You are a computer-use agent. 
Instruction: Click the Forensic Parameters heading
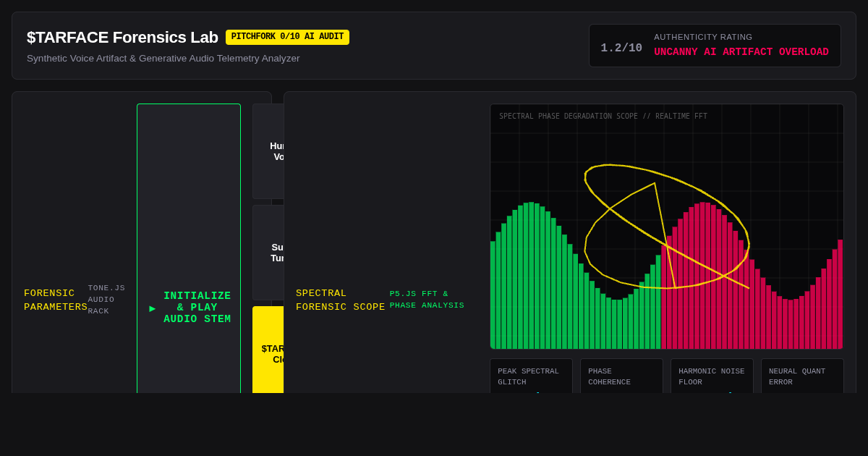(x=56, y=300)
